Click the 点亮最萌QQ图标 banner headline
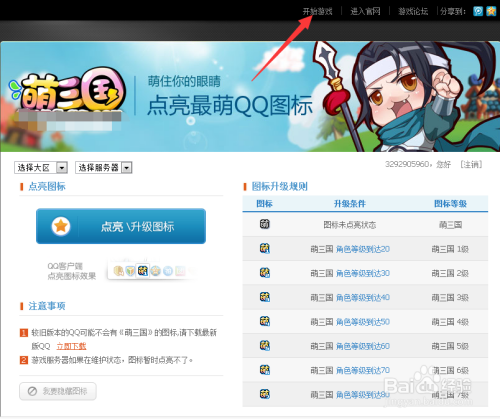500x419 pixels. [x=230, y=106]
